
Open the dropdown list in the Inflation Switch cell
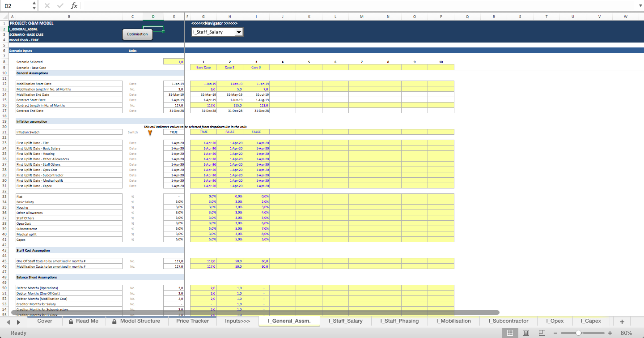tap(182, 132)
